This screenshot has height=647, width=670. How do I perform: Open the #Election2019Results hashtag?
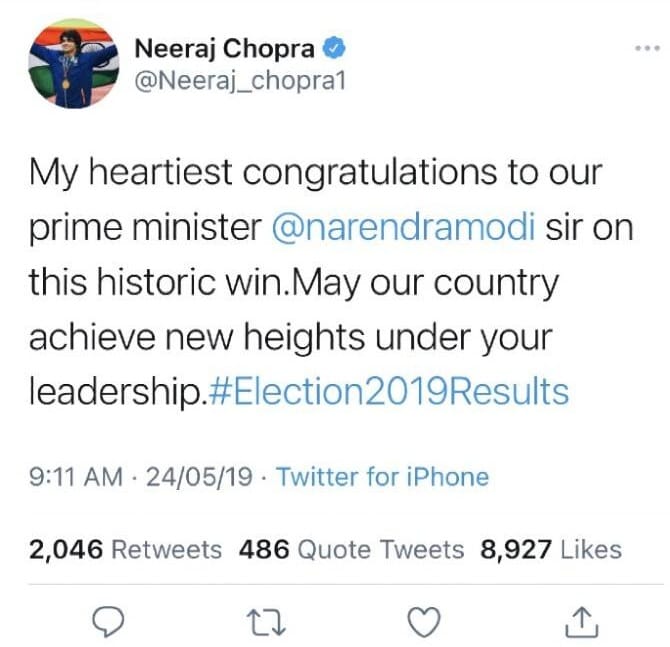[x=389, y=391]
